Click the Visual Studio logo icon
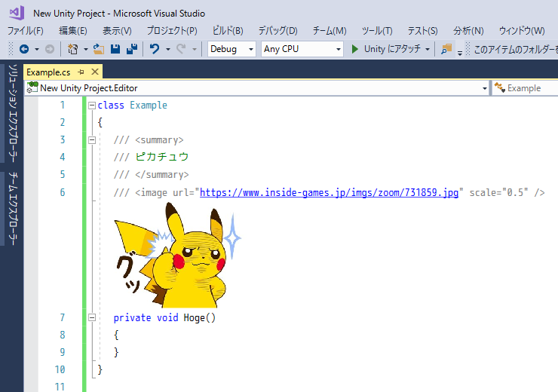Screen dimensions: 558x392 click(x=17, y=13)
